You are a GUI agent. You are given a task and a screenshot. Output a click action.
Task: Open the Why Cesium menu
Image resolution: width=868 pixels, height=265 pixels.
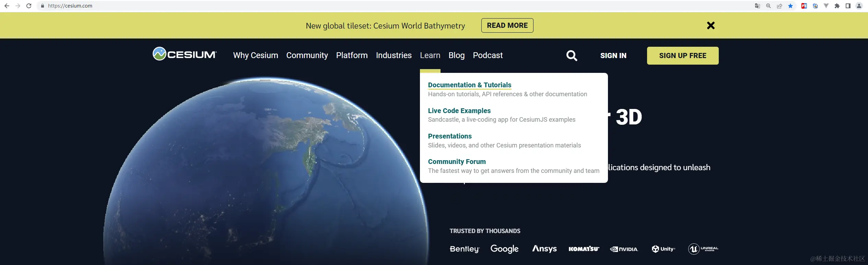[x=256, y=55]
